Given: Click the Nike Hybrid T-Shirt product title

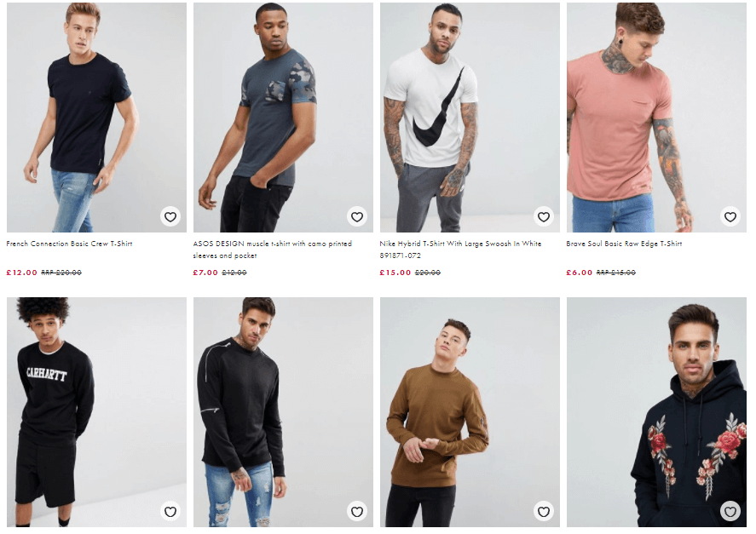Looking at the screenshot, I should (x=459, y=249).
